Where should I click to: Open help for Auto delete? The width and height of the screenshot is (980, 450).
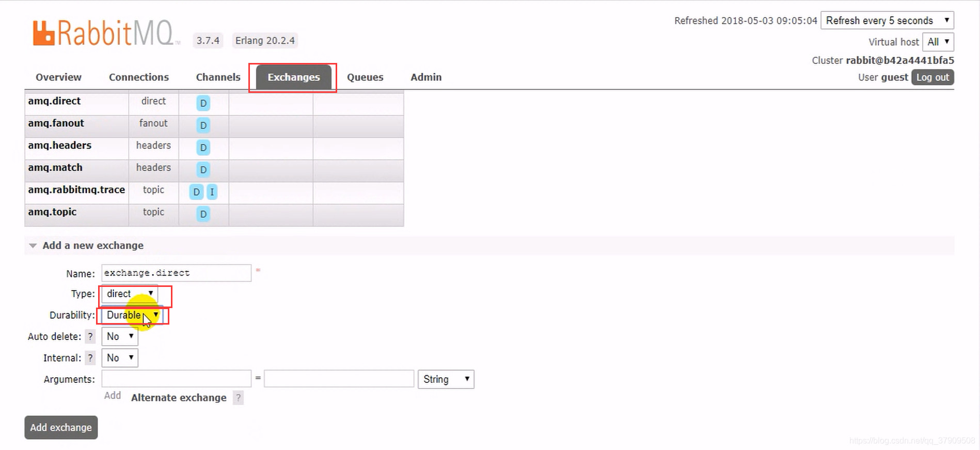pos(90,336)
